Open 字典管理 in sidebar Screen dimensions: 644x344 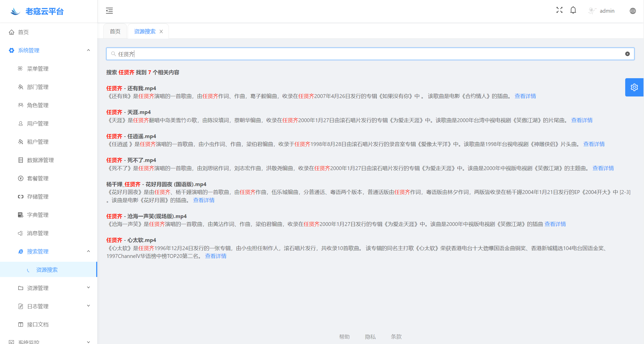38,215
